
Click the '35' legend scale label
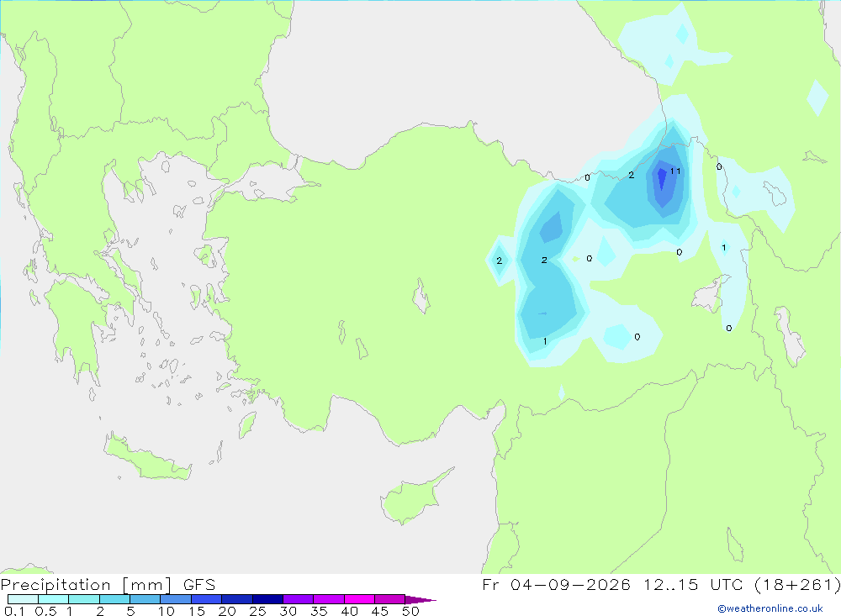point(319,611)
